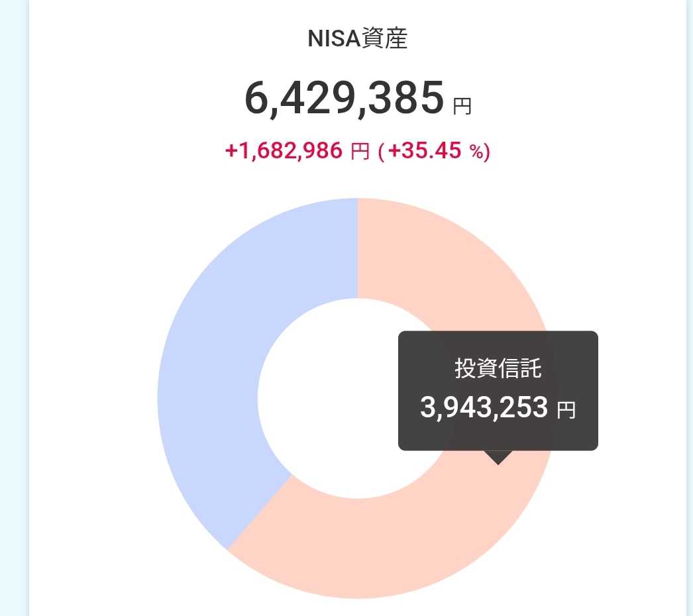Click the 円 symbol inside the tooltip
693x616 pixels.
[x=566, y=410]
